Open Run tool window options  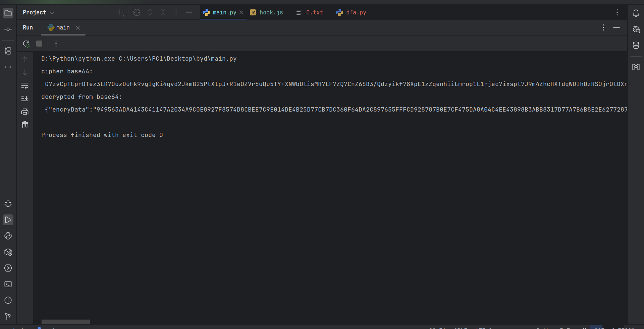point(603,27)
